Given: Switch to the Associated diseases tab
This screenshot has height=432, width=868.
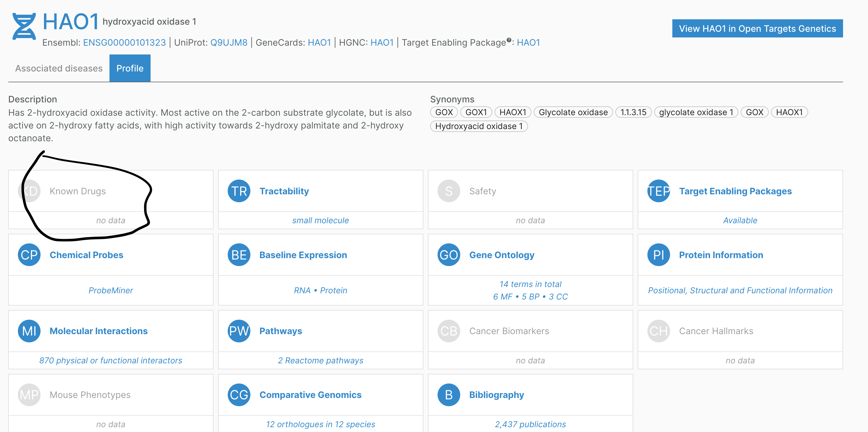Looking at the screenshot, I should click(59, 68).
